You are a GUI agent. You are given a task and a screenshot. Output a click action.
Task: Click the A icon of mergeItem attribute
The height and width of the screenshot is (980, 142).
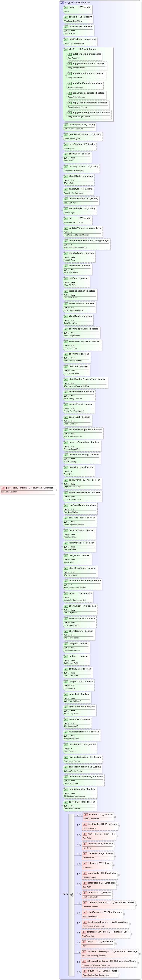pos(66,555)
